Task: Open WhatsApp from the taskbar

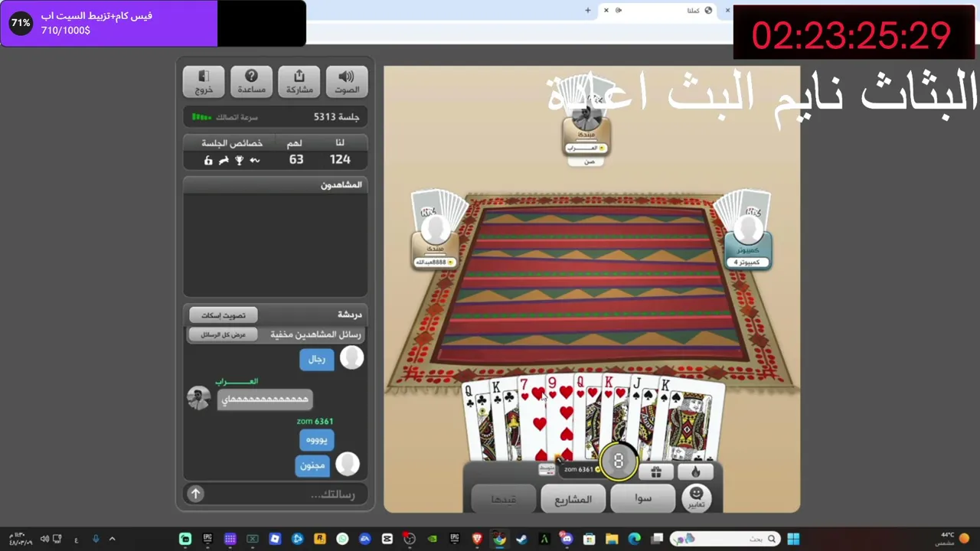Action: point(342,539)
